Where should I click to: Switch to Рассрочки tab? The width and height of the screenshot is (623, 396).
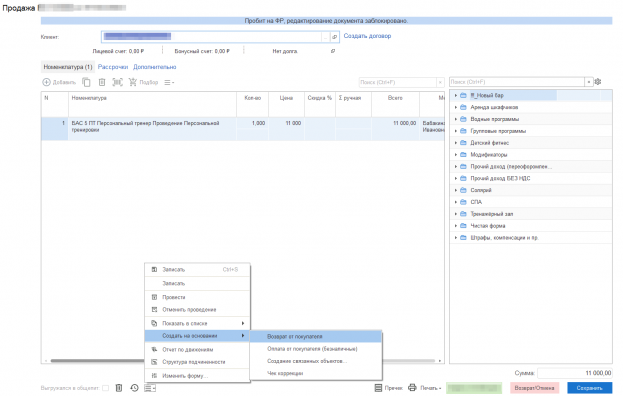pyautogui.click(x=113, y=67)
